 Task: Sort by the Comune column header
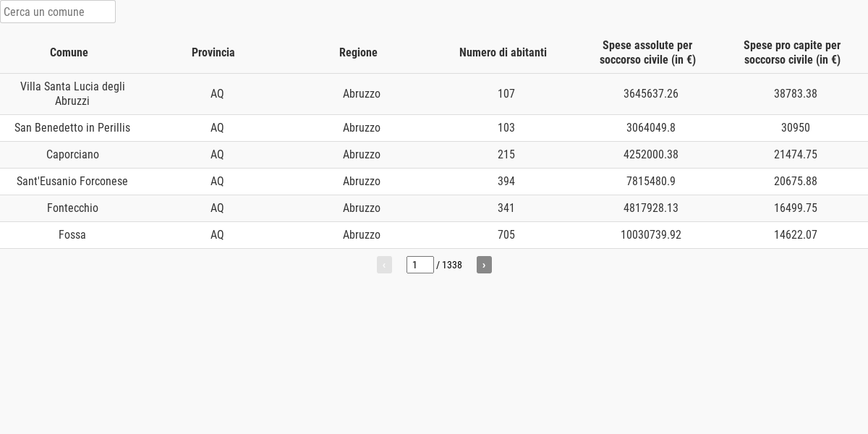(x=69, y=52)
